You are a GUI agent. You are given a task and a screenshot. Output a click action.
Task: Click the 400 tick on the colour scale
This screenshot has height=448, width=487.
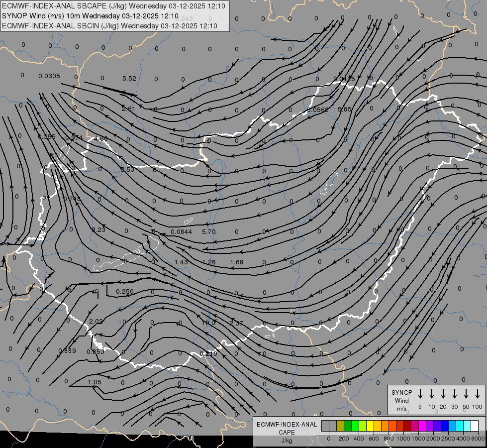359,439
